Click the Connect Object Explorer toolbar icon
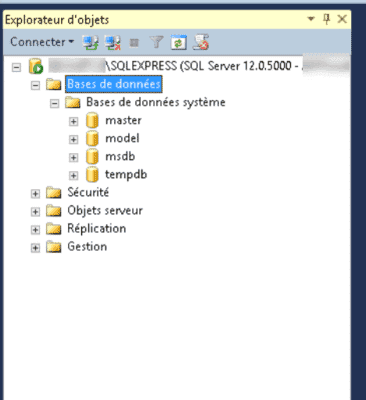Screen dimensions: 366x400 click(90, 43)
